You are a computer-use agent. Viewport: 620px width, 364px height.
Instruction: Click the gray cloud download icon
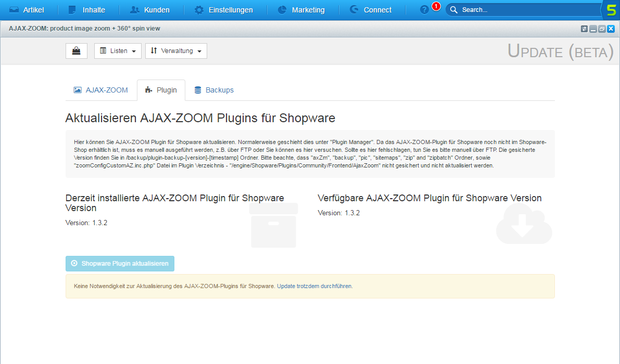coord(524,224)
